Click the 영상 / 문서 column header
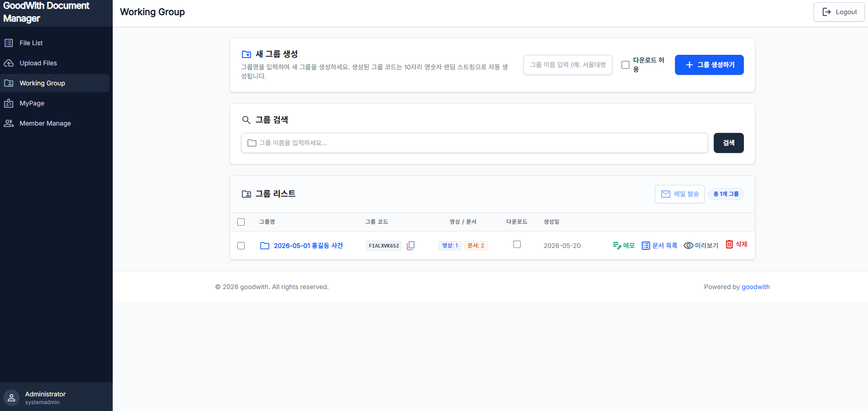Viewport: 868px width, 411px height. pyautogui.click(x=463, y=222)
